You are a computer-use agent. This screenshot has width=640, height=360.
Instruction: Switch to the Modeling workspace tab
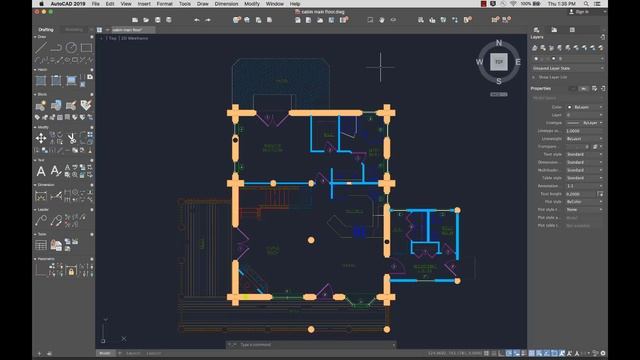(74, 29)
